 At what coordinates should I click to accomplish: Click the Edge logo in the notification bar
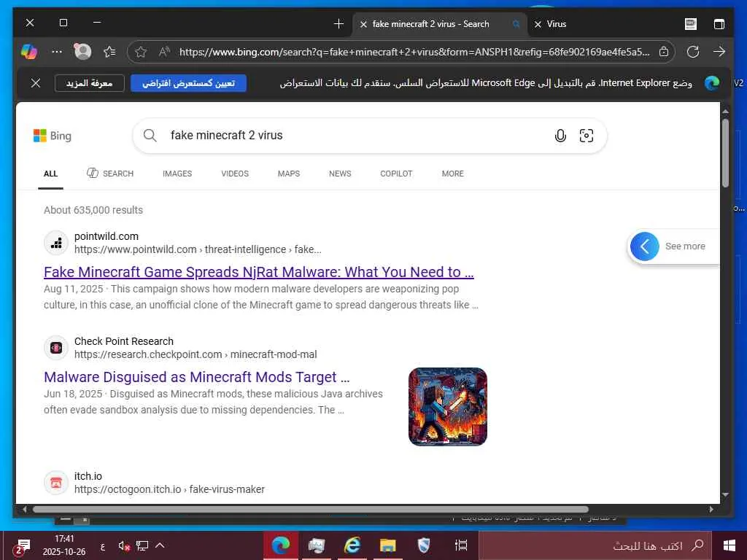click(712, 83)
